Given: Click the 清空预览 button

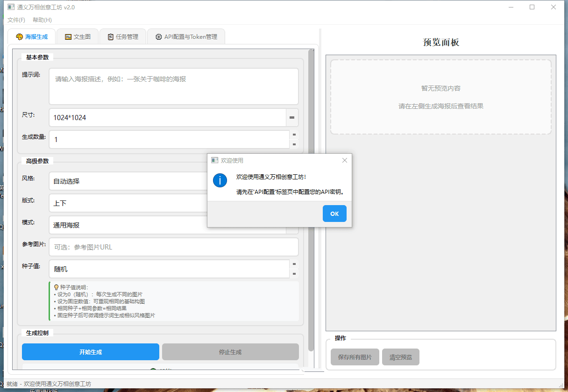Looking at the screenshot, I should pyautogui.click(x=400, y=357).
